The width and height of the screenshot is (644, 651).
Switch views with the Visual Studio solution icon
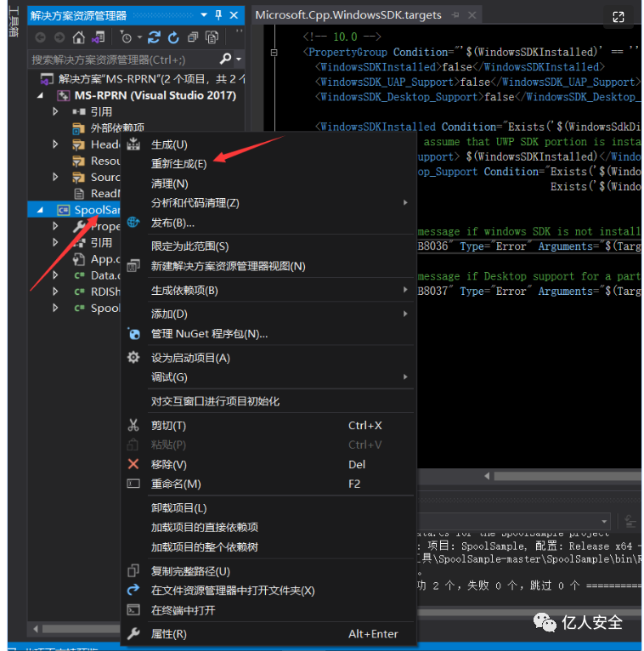click(x=99, y=37)
